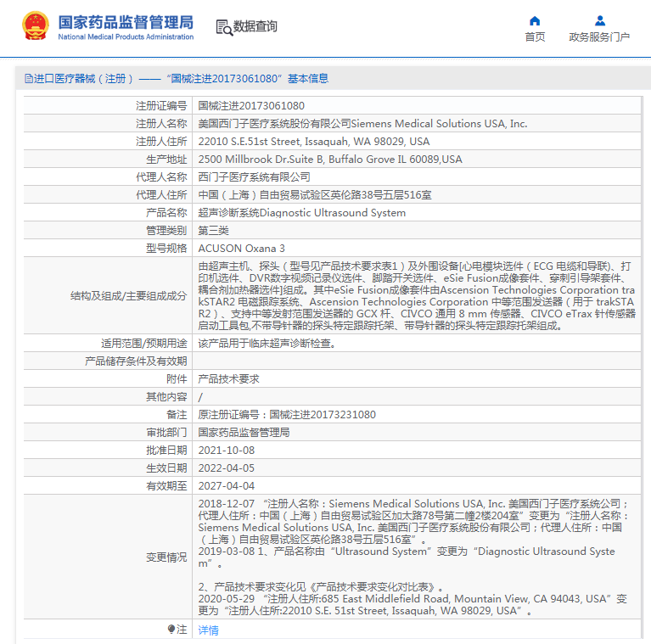Click model ACUSON Oxana 3
Viewport: 651px width, 644px height.
(x=241, y=249)
